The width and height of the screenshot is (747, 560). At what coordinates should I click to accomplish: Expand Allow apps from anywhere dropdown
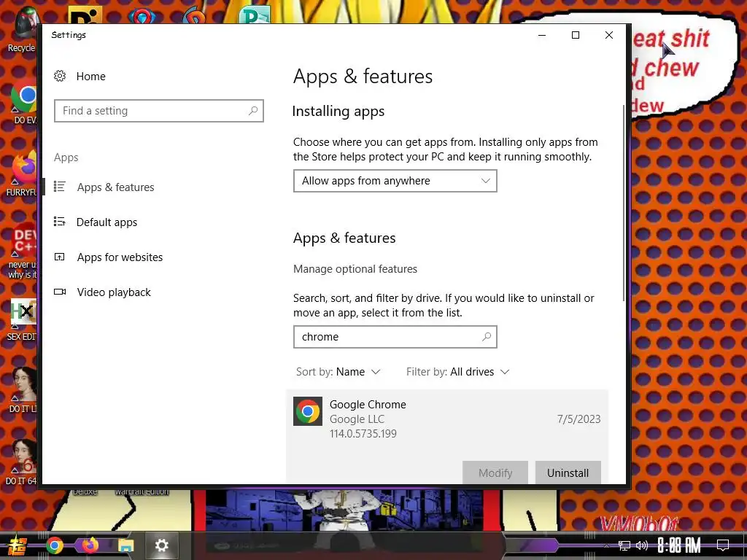coord(395,181)
